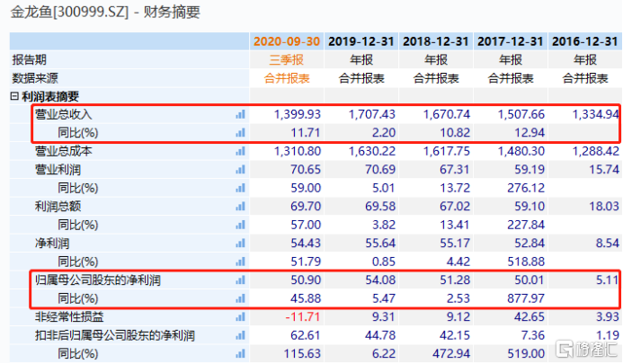
Task: Click total profit growth 227.84
Action: [x=526, y=225]
